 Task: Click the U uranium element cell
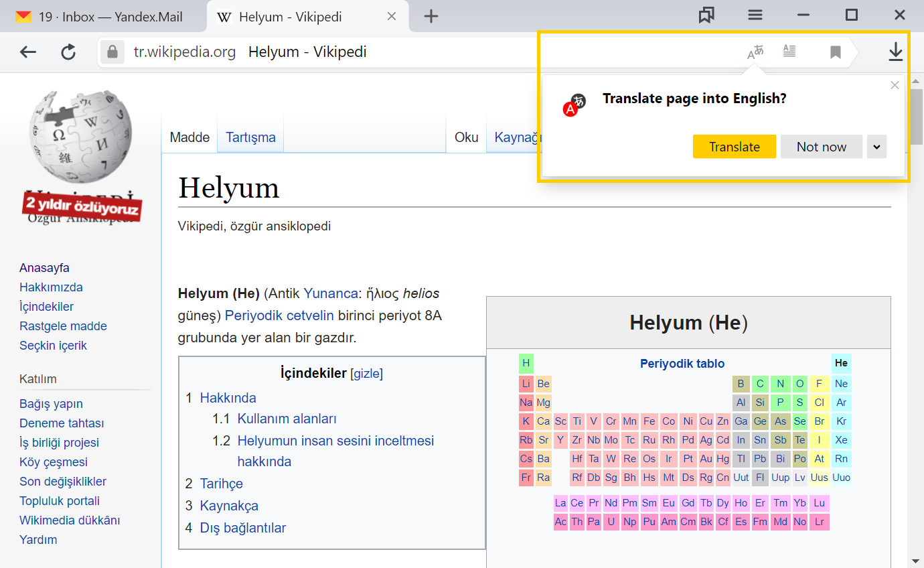(611, 522)
